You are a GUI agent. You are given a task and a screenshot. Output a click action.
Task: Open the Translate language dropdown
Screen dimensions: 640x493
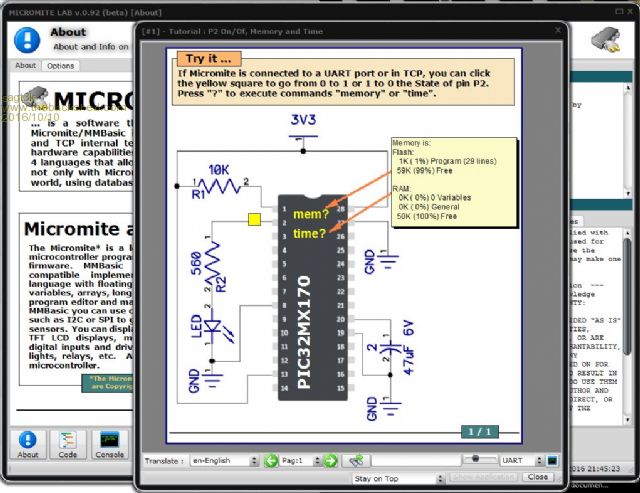click(x=224, y=460)
